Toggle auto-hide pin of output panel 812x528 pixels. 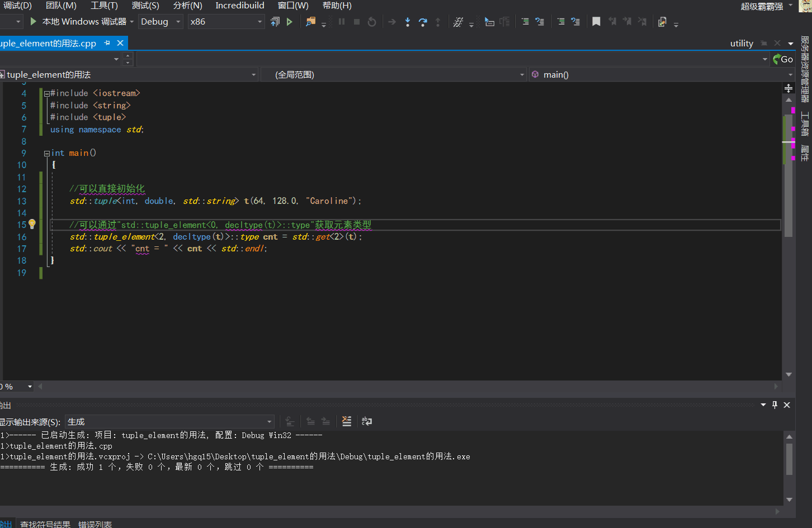(x=775, y=405)
